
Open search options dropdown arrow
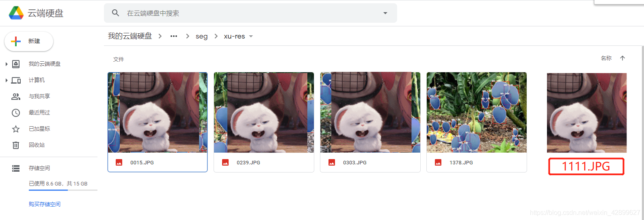point(385,13)
